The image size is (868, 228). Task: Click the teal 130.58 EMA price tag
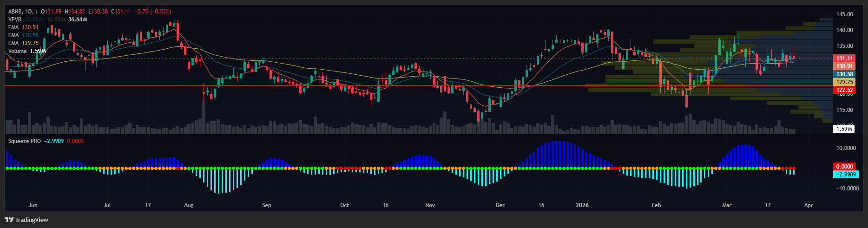coord(844,74)
